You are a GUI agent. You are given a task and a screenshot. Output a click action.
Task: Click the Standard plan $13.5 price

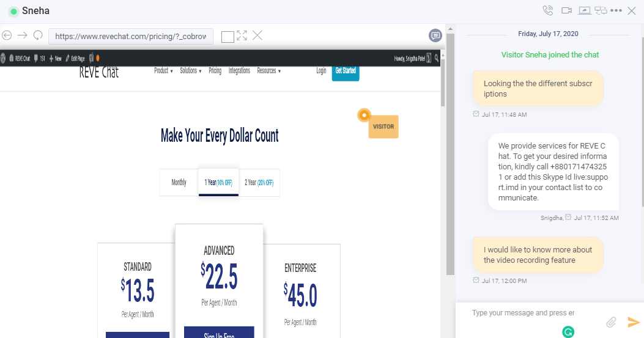138,290
